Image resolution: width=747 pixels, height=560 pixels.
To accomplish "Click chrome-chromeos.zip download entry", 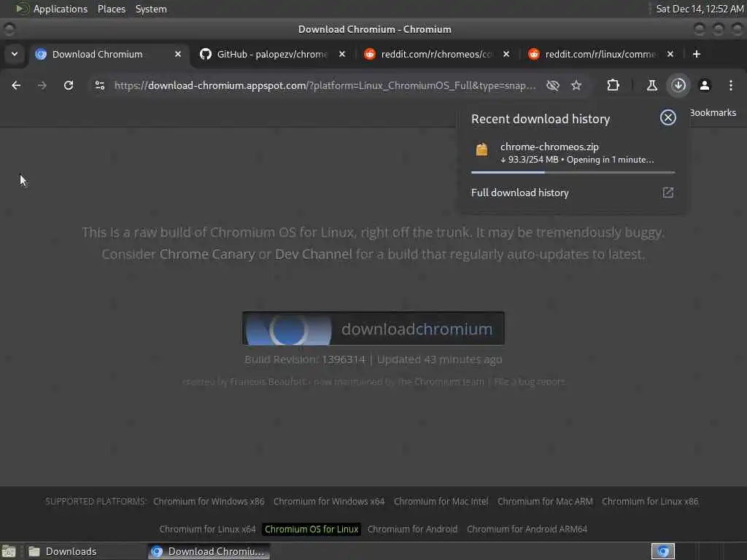I will point(573,153).
